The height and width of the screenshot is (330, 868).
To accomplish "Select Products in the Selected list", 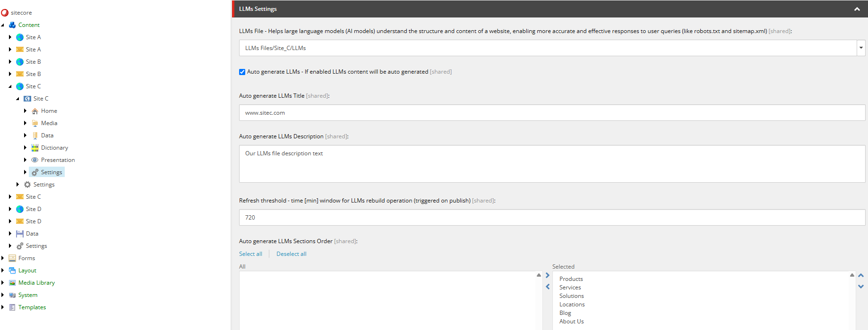I will tap(571, 279).
